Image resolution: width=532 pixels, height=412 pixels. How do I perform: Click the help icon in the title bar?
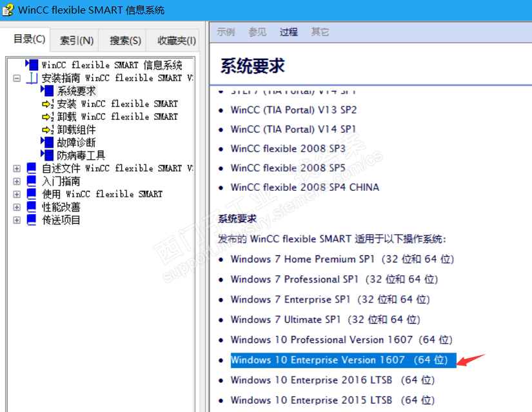[x=8, y=10]
